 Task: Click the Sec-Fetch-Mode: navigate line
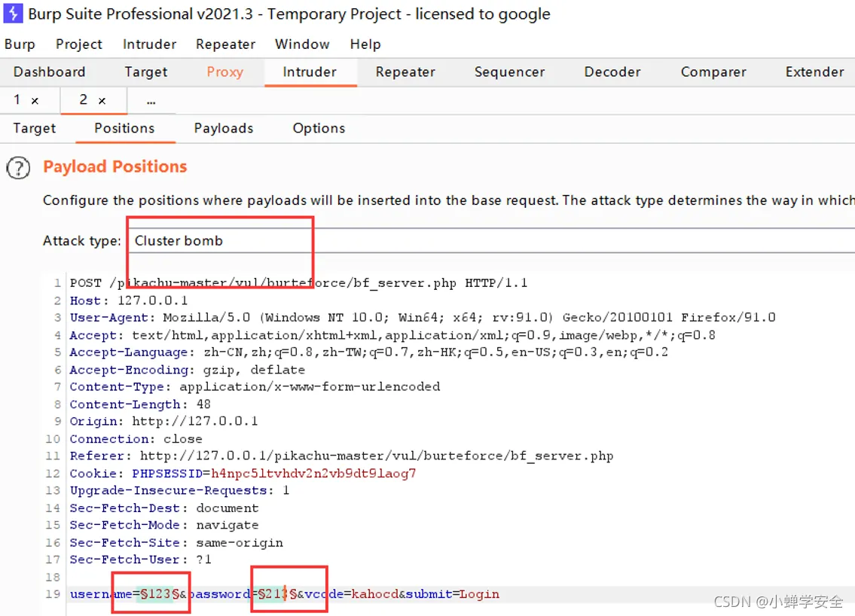[x=164, y=525]
